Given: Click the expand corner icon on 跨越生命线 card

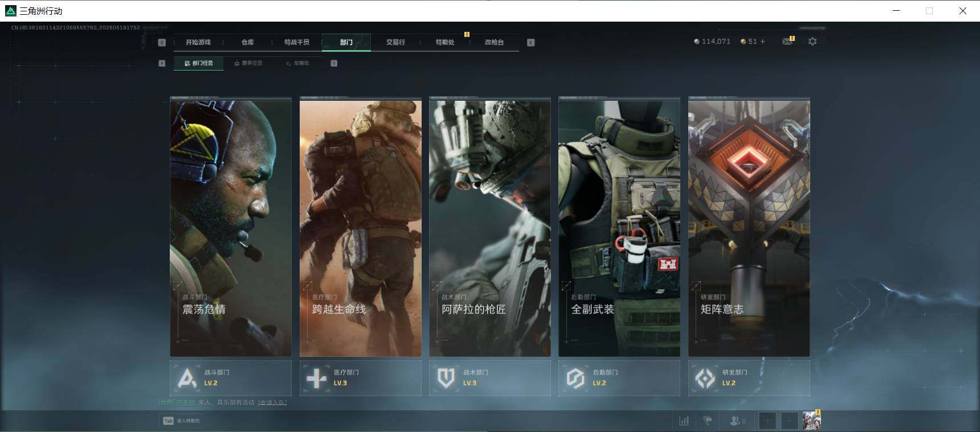Looking at the screenshot, I should [x=308, y=285].
